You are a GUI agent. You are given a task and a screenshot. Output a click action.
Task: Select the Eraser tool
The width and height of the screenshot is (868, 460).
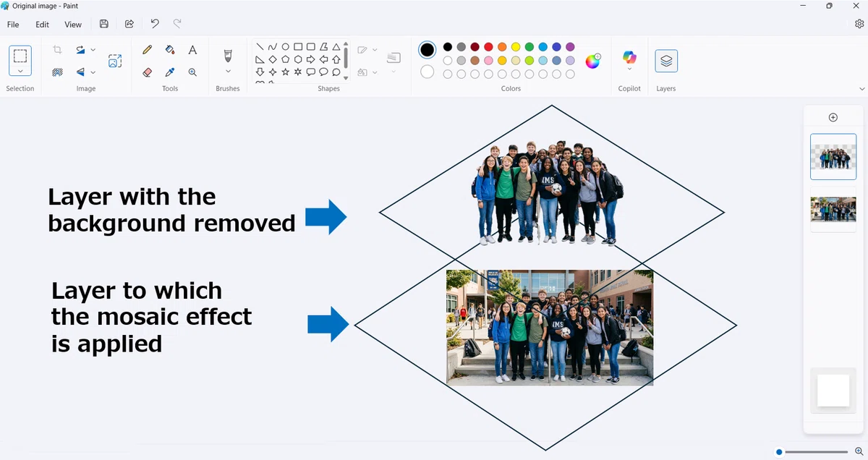tap(148, 72)
